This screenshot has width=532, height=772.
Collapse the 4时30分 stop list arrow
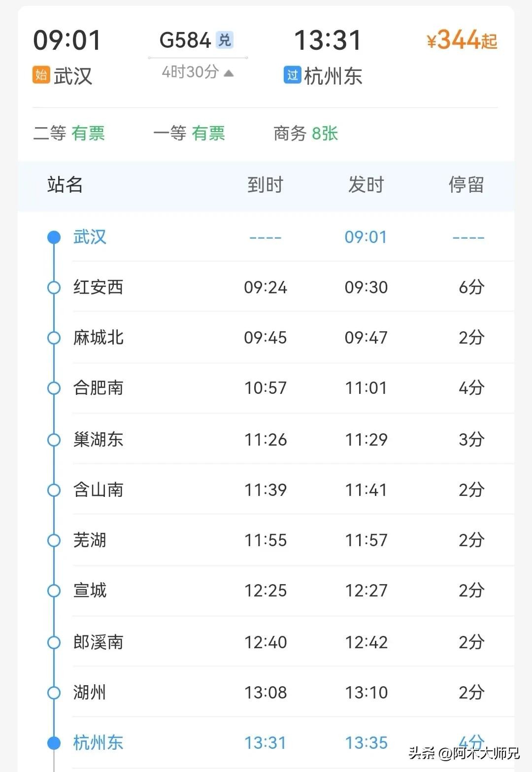click(229, 73)
